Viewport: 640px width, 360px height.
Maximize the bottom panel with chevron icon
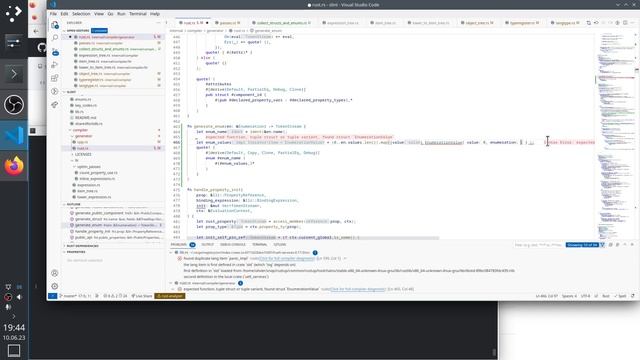[x=625, y=245]
